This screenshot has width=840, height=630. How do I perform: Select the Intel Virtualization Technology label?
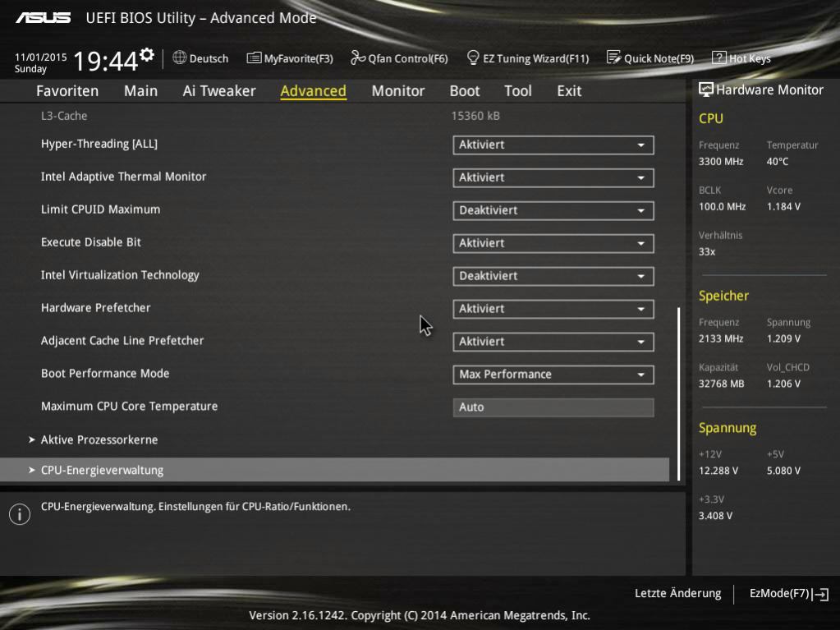(x=120, y=275)
